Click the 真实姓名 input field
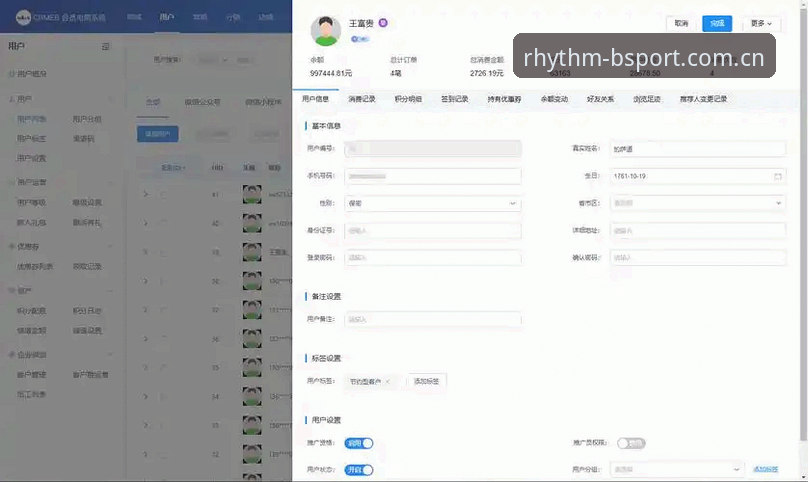The height and width of the screenshot is (482, 808). 698,148
